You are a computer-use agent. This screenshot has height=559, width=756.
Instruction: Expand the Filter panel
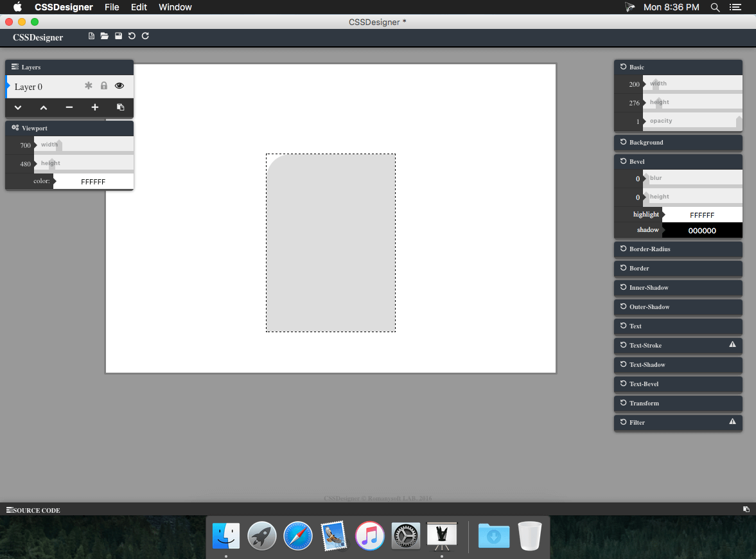(678, 423)
